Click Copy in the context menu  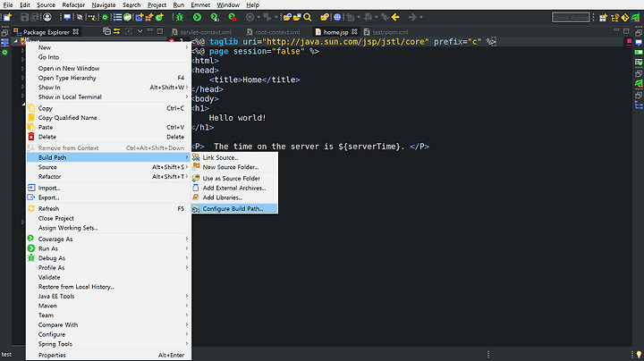tap(109, 108)
